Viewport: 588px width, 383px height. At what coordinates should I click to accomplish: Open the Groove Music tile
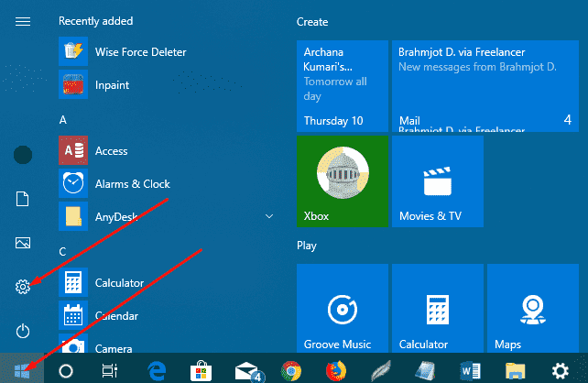(343, 309)
